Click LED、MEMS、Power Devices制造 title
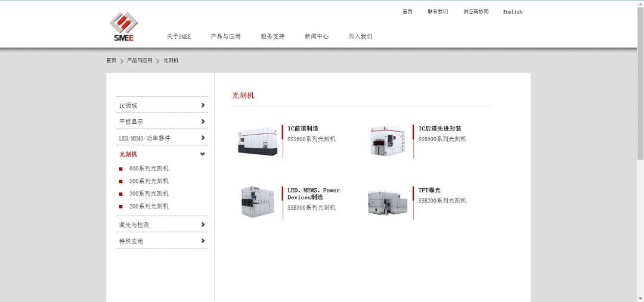This screenshot has height=302, width=644. click(x=314, y=194)
